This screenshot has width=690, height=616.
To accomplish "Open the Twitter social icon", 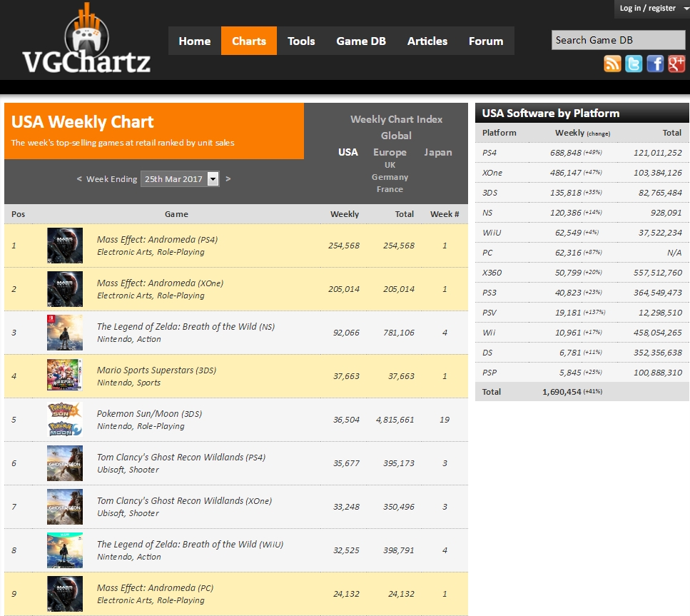I will pos(634,64).
